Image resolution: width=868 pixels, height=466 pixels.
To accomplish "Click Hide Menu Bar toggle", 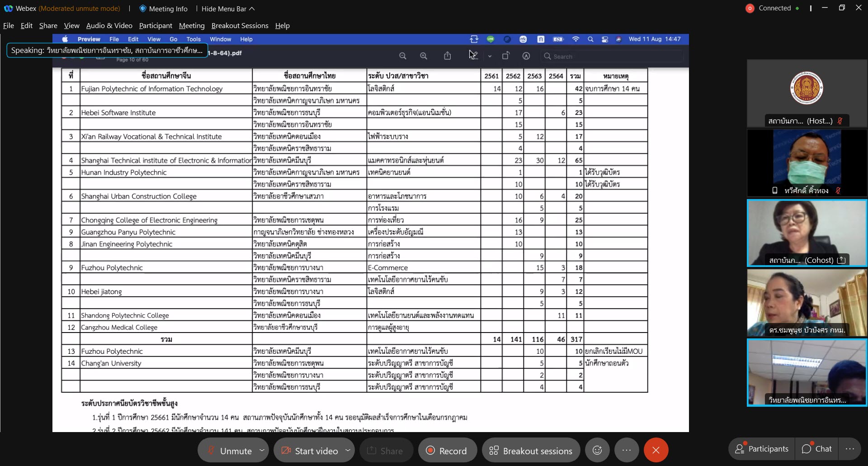I will tap(228, 9).
